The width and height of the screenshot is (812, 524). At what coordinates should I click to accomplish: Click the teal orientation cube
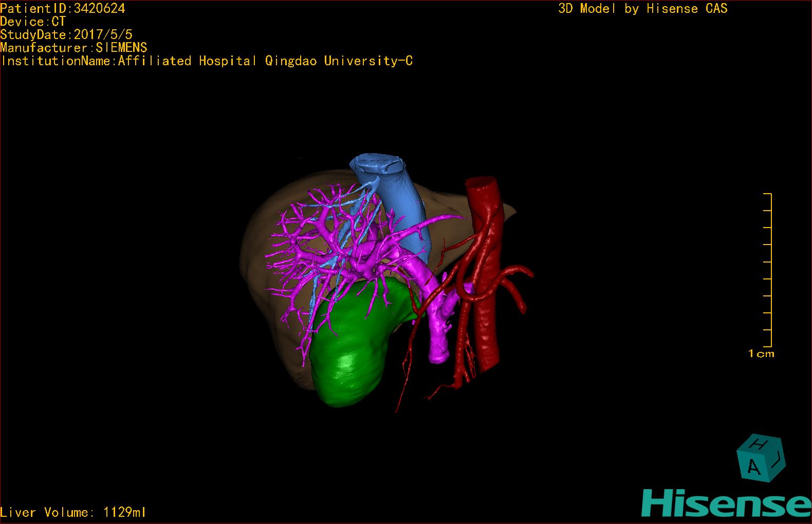(761, 458)
